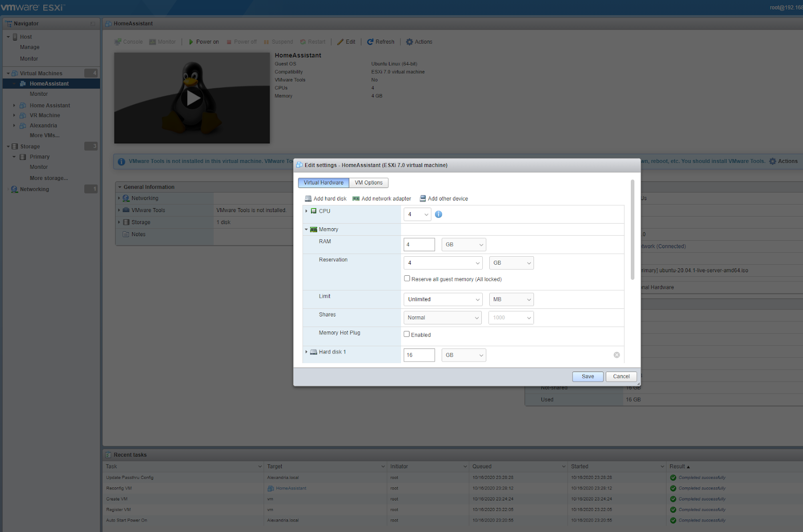Enable Memory Hot Plug checkbox
The image size is (803, 532).
407,334
